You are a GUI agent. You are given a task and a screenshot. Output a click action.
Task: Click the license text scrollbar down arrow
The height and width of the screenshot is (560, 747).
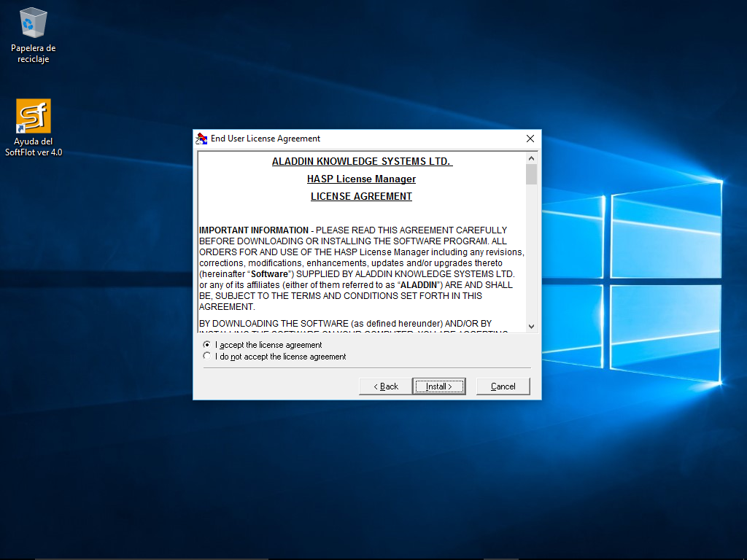pyautogui.click(x=531, y=327)
